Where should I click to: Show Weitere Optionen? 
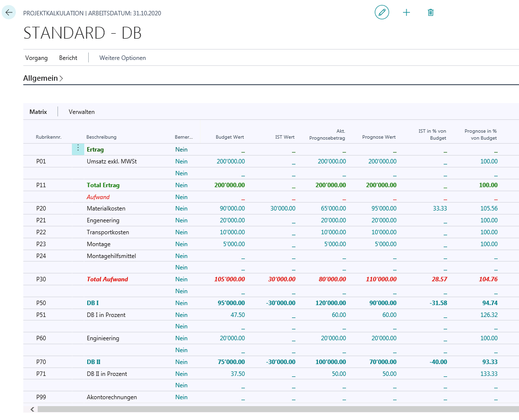tap(122, 58)
